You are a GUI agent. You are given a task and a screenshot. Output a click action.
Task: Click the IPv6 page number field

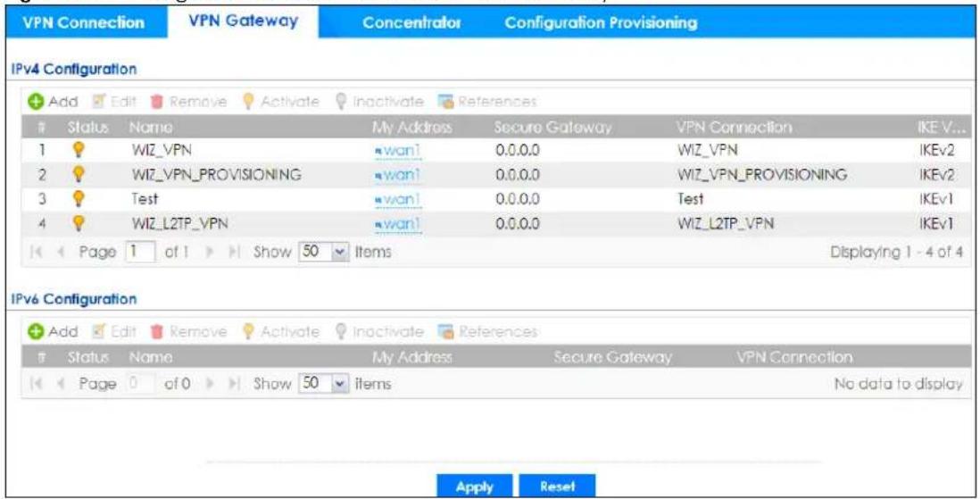tap(139, 383)
